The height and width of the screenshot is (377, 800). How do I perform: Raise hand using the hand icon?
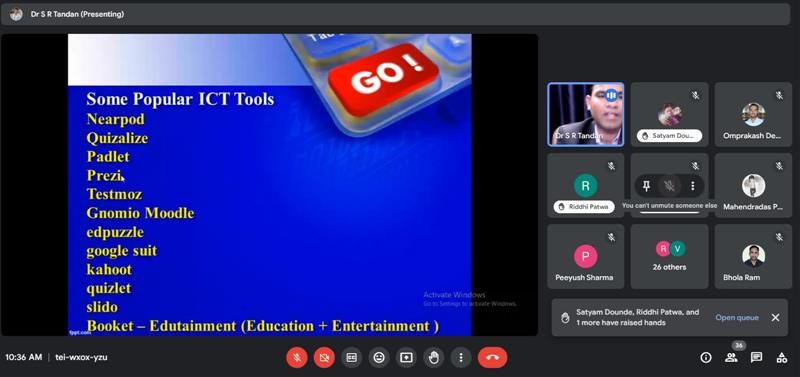tap(434, 358)
